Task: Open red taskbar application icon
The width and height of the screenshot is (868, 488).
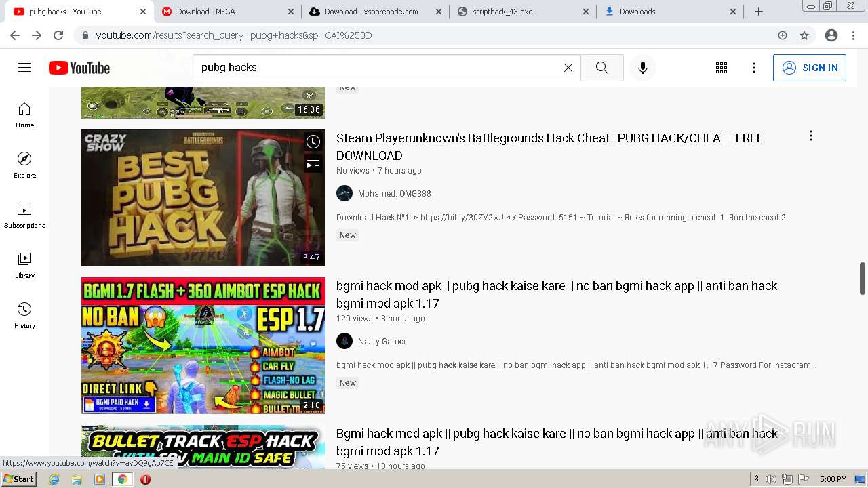Action: tap(145, 479)
